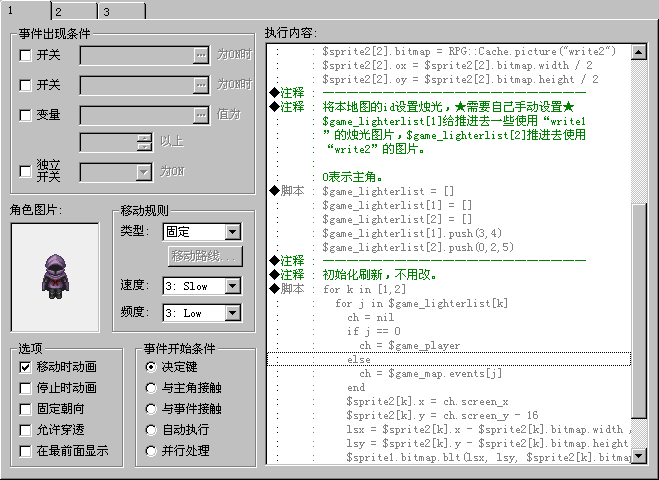Click the variable value spinner arrows
The image size is (659, 480).
coord(144,142)
